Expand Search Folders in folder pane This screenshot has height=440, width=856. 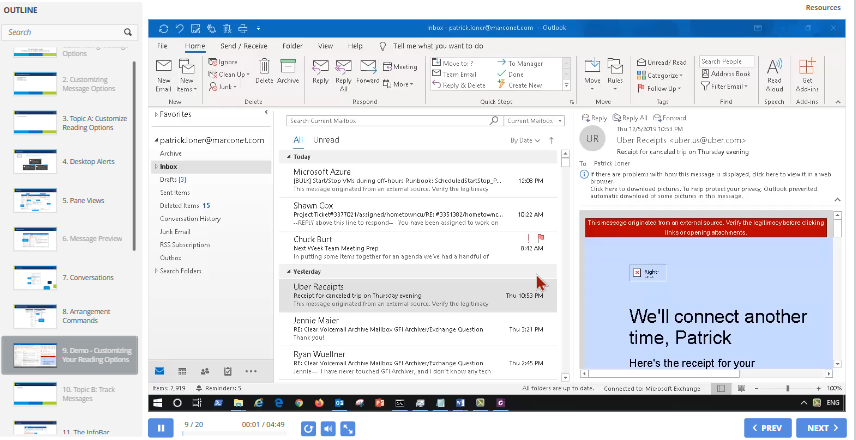156,271
